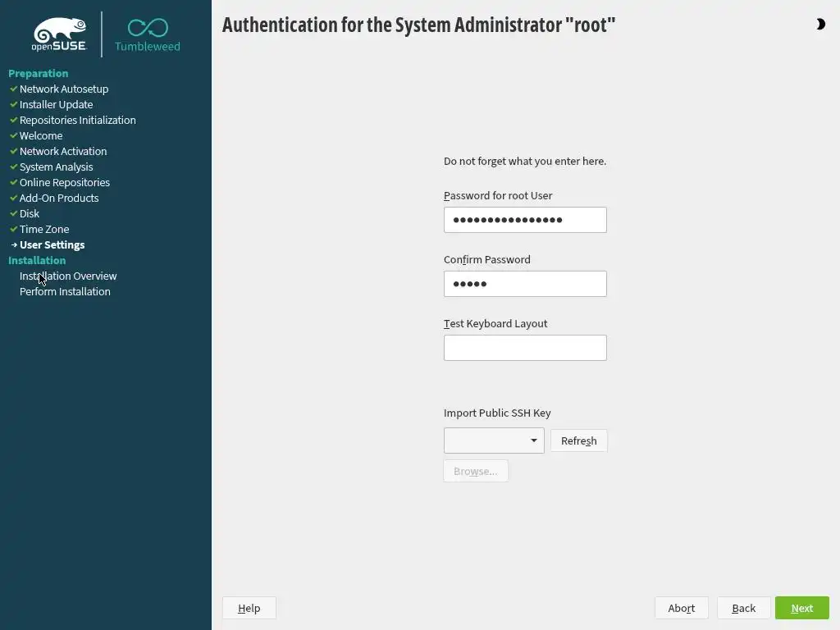Abort the installation
The height and width of the screenshot is (630, 840).
click(681, 608)
